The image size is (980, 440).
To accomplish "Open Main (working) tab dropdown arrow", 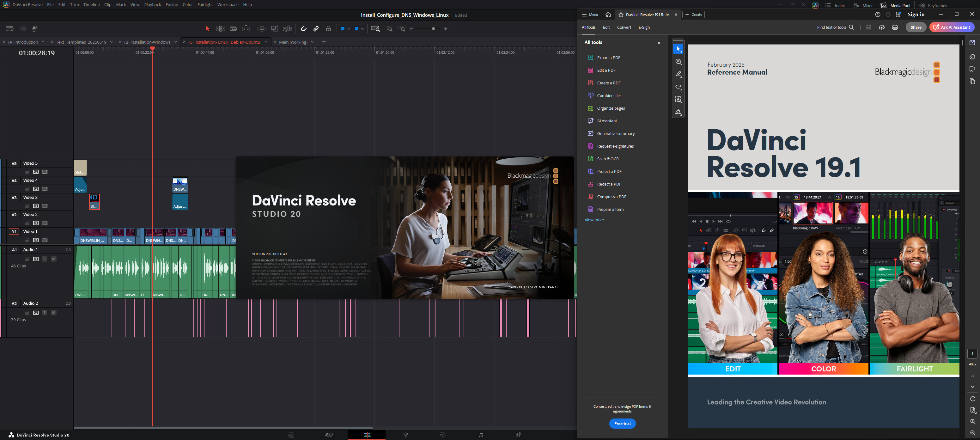I will pyautogui.click(x=312, y=42).
